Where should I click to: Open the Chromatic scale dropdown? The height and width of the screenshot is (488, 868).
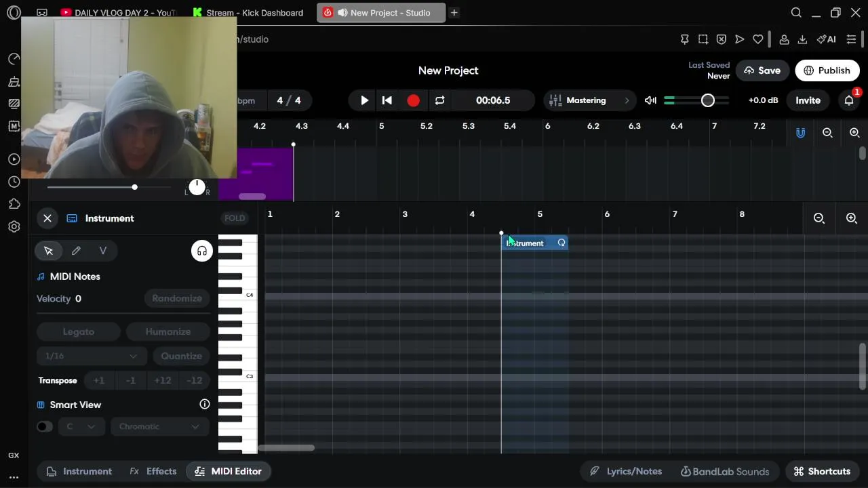point(159,426)
